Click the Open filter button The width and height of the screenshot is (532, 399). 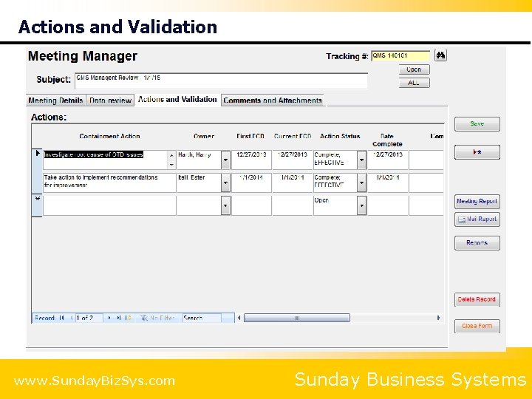415,69
